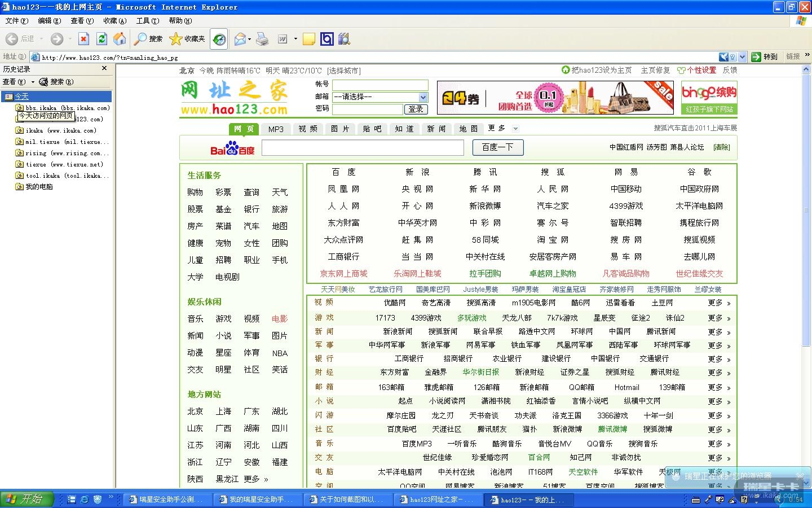Refresh the current page

click(x=101, y=39)
